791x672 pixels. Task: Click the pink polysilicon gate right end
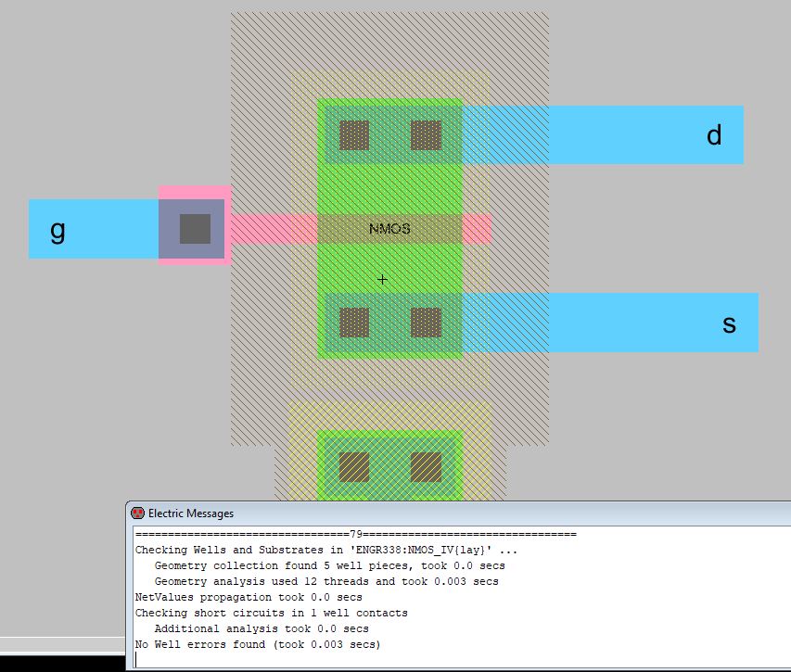[478, 229]
